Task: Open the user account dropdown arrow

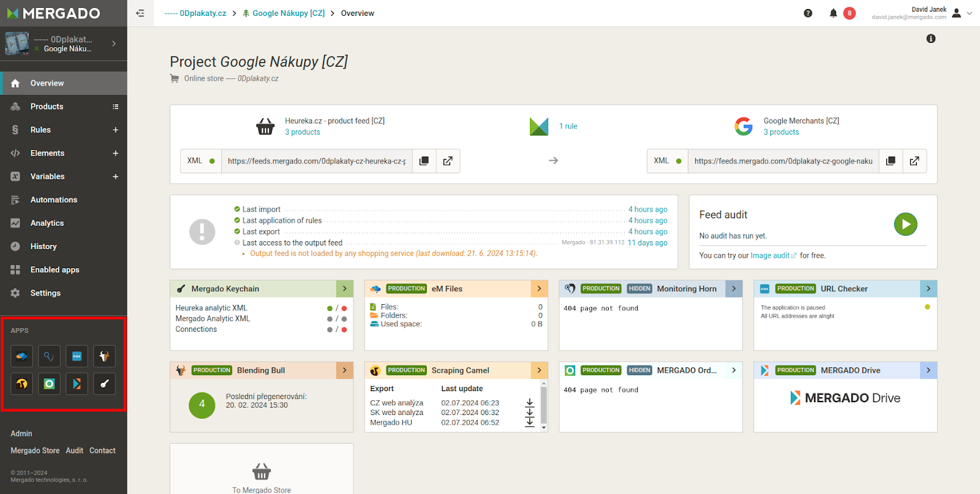Action: [x=969, y=13]
